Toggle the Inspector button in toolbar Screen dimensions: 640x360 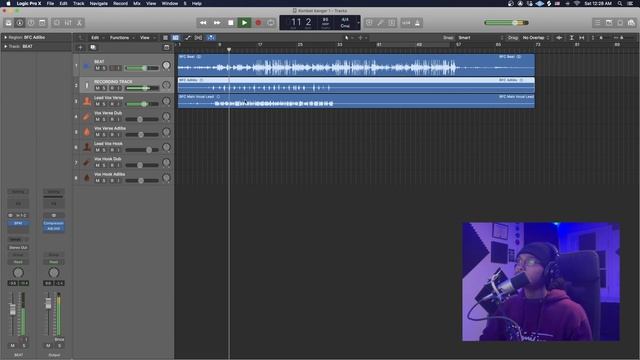(20, 23)
